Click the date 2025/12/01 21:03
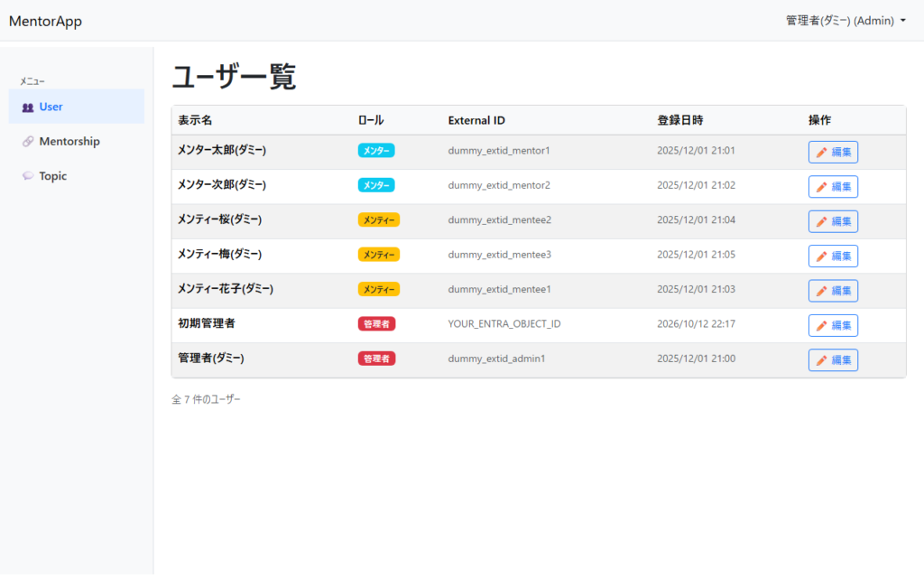 pos(696,289)
